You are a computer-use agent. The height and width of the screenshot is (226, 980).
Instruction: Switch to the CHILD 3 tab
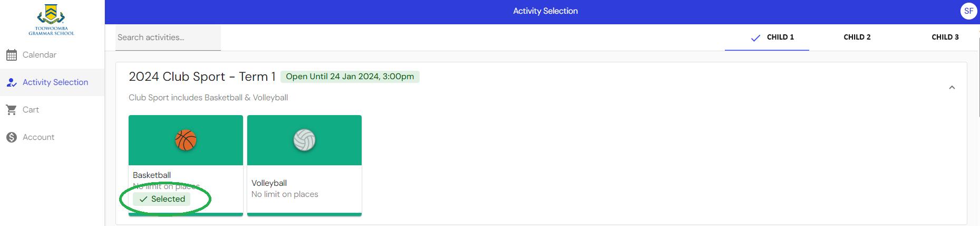(x=945, y=37)
